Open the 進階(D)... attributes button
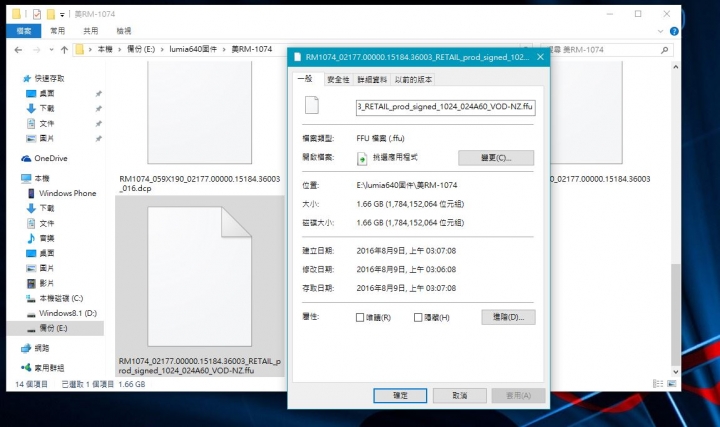This screenshot has height=427, width=720. (508, 317)
